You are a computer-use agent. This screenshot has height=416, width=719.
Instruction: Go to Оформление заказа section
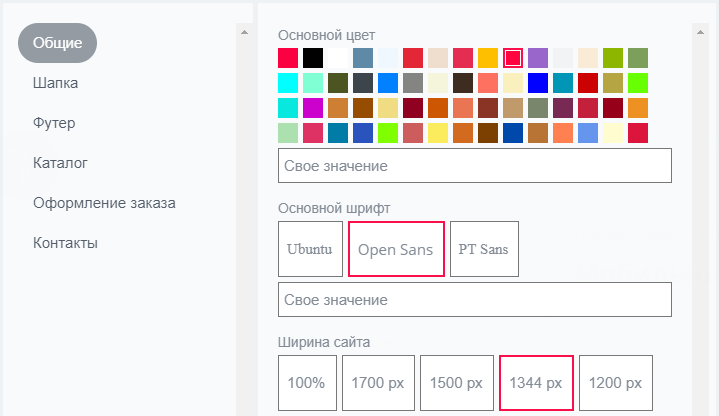[104, 203]
